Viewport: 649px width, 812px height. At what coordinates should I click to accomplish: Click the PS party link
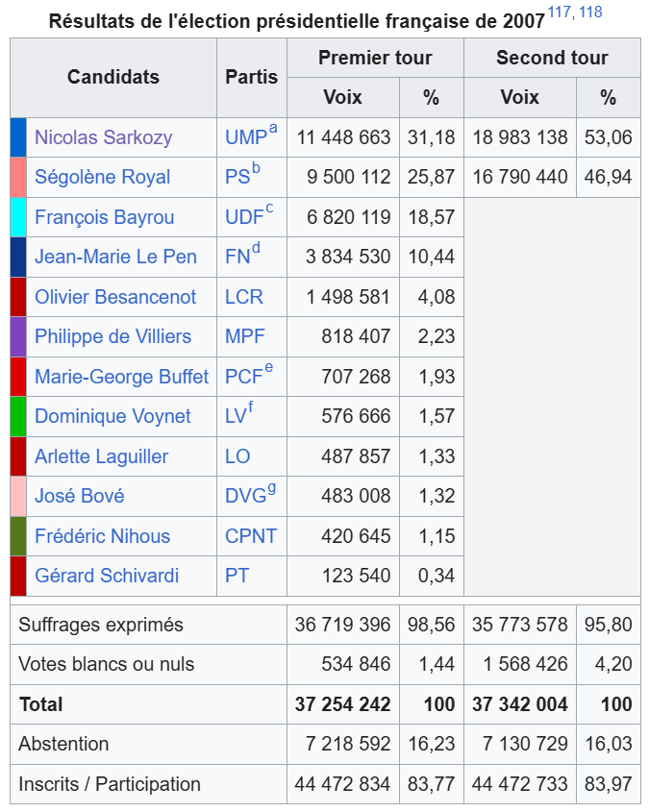[x=237, y=177]
